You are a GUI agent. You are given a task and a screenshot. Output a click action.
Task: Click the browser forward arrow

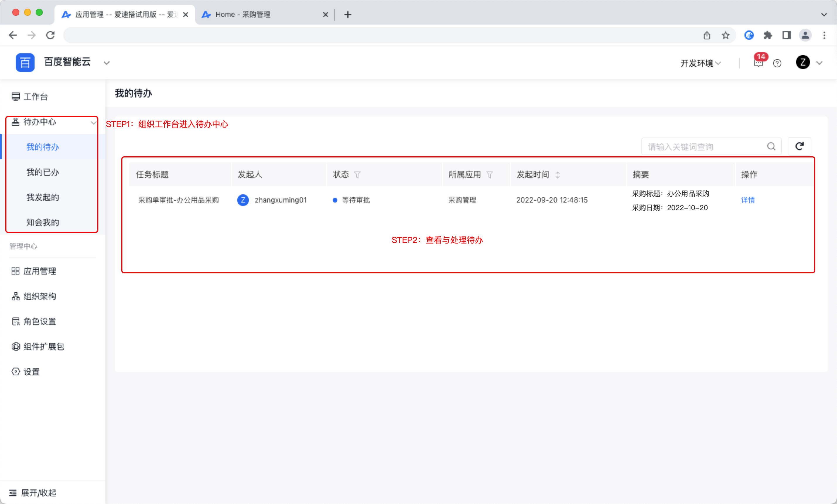(32, 35)
